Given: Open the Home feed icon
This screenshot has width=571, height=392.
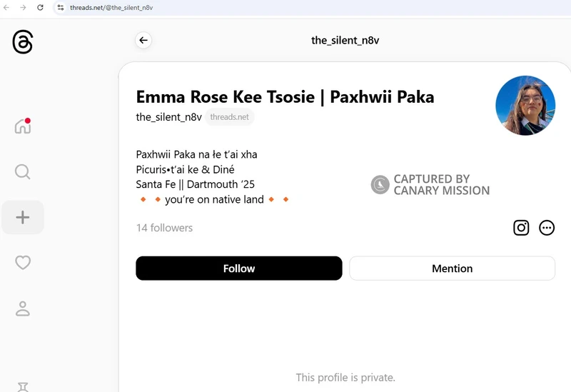Looking at the screenshot, I should coord(23,126).
